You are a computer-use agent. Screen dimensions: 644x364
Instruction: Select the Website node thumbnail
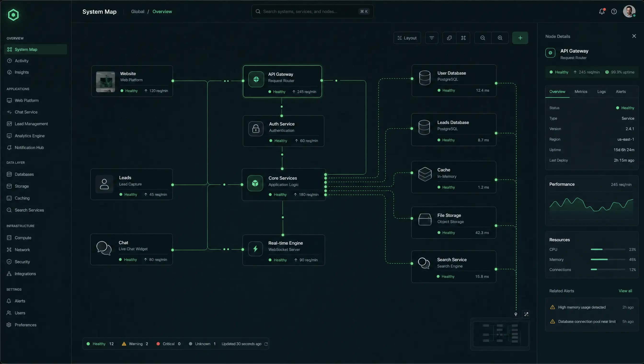(x=106, y=82)
